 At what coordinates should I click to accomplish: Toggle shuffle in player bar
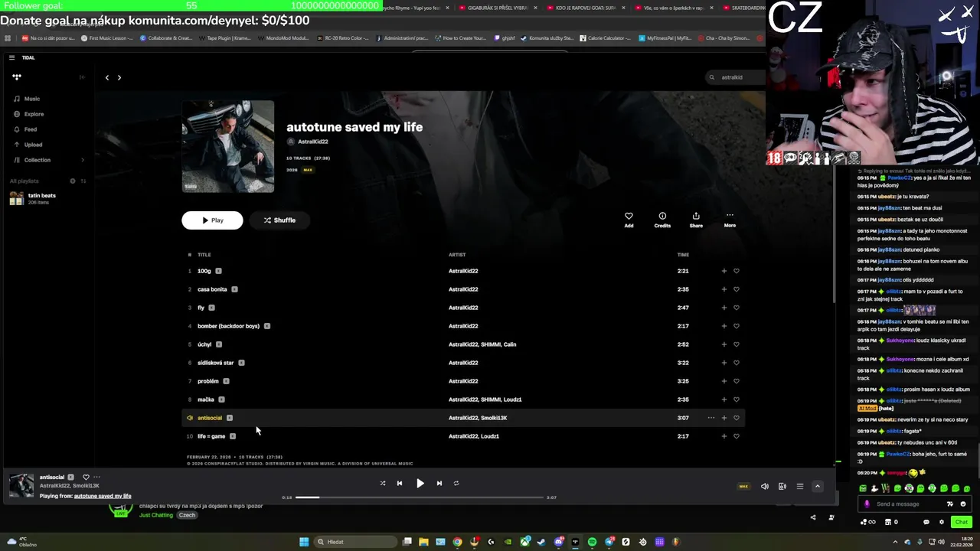click(x=383, y=484)
